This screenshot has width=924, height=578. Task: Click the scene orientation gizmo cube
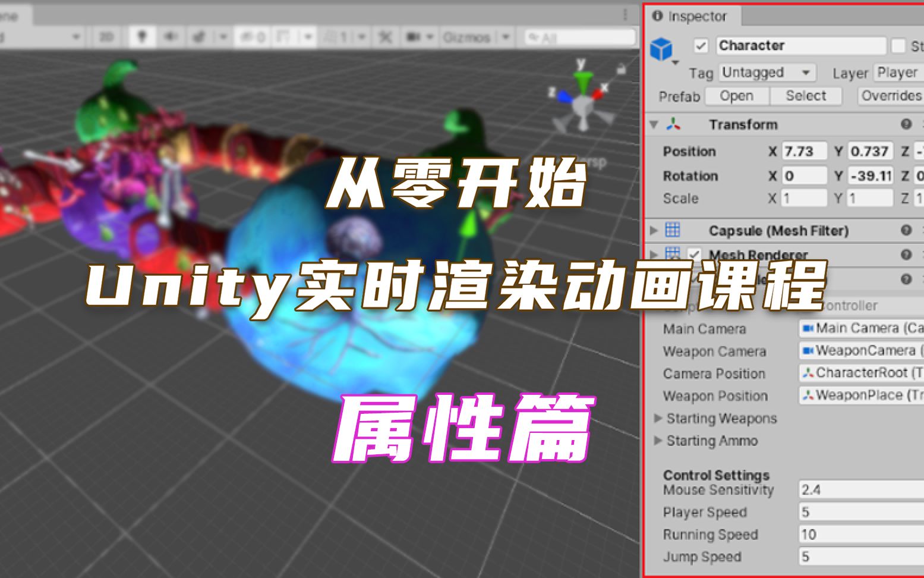583,106
